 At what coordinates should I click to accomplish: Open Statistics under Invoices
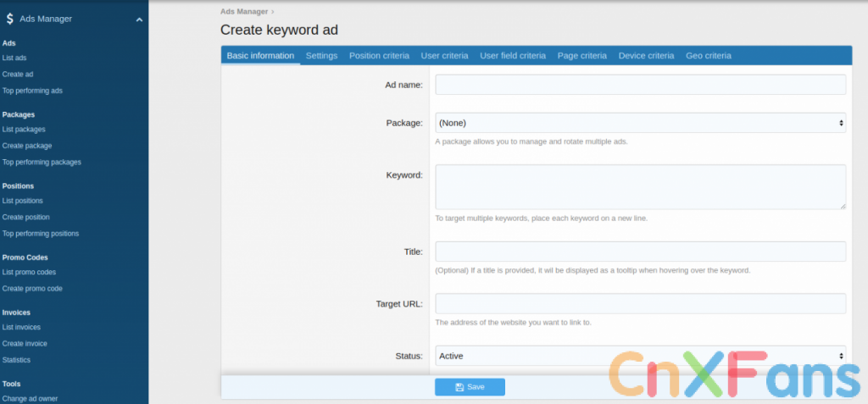point(16,360)
